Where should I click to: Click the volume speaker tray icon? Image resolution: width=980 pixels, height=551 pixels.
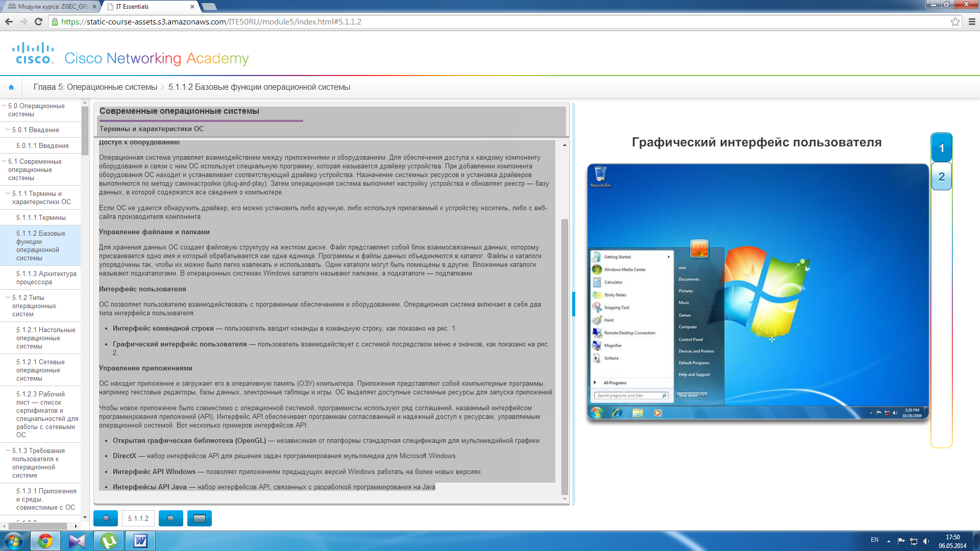tap(926, 541)
